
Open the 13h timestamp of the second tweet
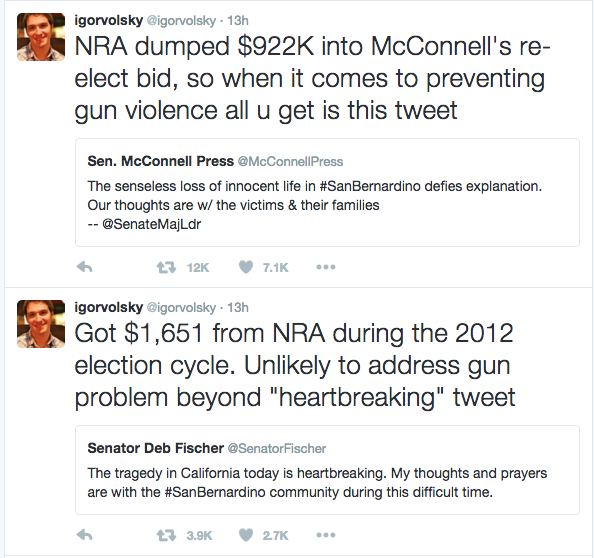pos(238,308)
